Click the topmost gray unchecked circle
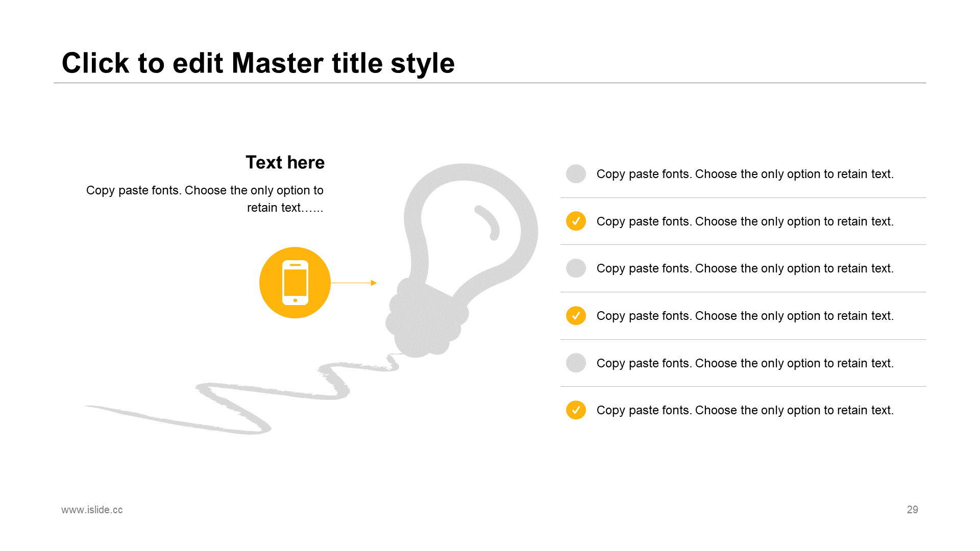 576,174
